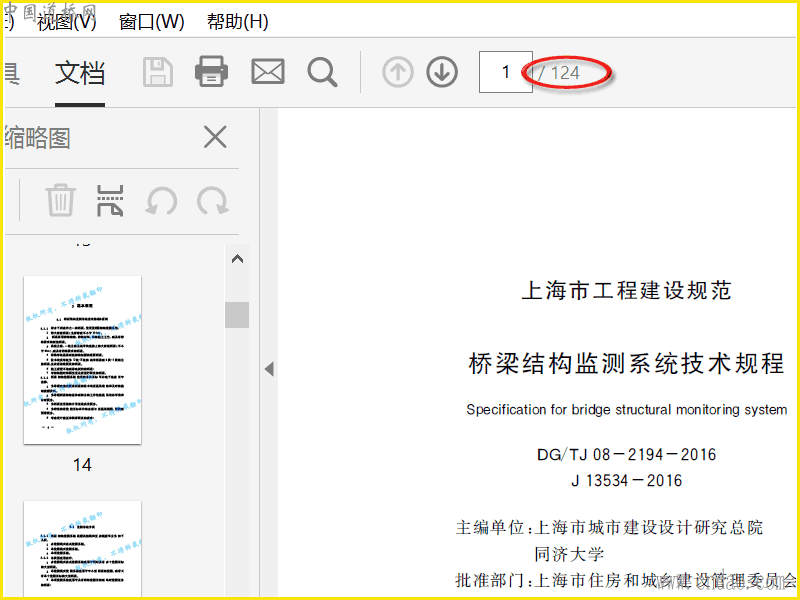The width and height of the screenshot is (800, 600).
Task: Click thumbnail scrollbar up arrow
Action: pos(237,259)
